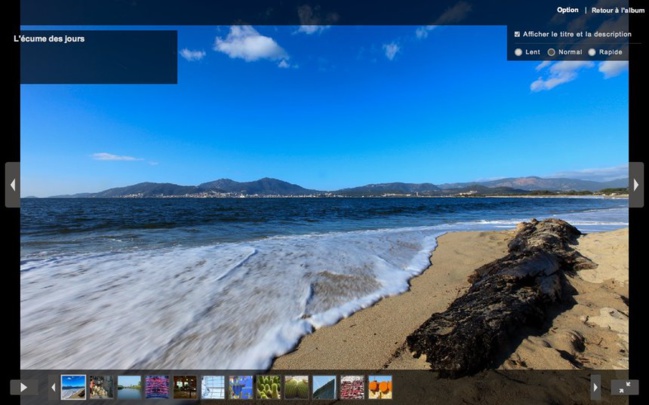Viewport: 649px width, 405px height.
Task: Select the dark interior fifth thumbnail
Action: pos(185,387)
